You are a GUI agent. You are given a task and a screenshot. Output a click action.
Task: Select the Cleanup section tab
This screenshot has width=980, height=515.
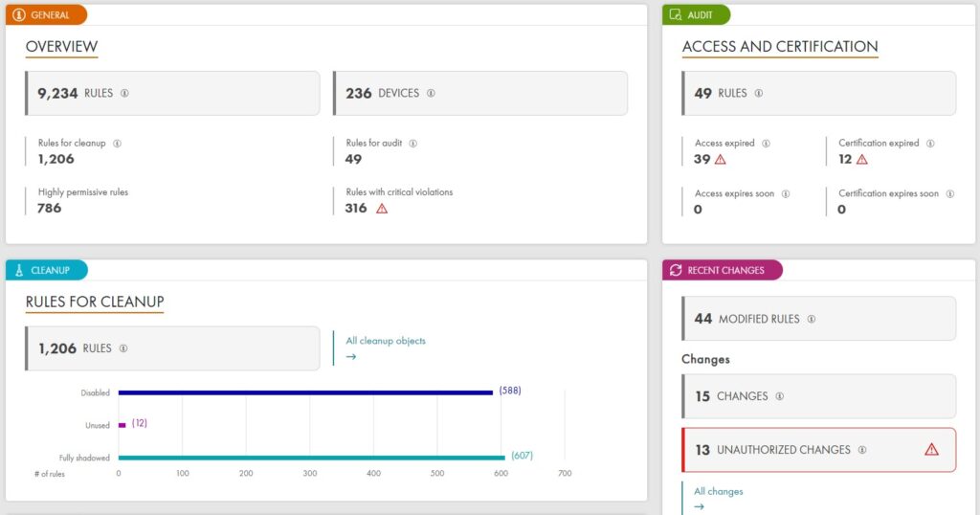(46, 270)
